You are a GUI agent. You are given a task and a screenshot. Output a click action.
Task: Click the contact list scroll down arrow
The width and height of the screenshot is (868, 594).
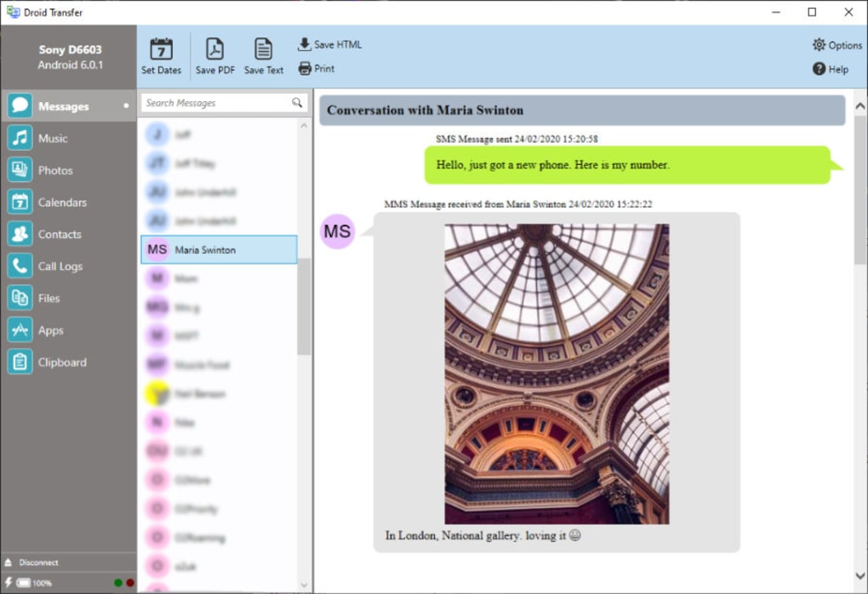(305, 585)
